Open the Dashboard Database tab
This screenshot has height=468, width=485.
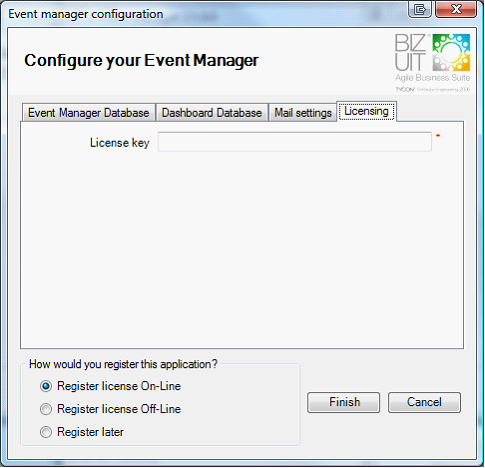pyautogui.click(x=212, y=113)
